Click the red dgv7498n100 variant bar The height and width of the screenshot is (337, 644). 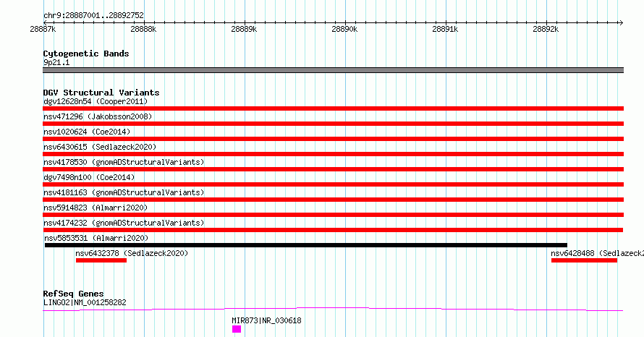(333, 184)
